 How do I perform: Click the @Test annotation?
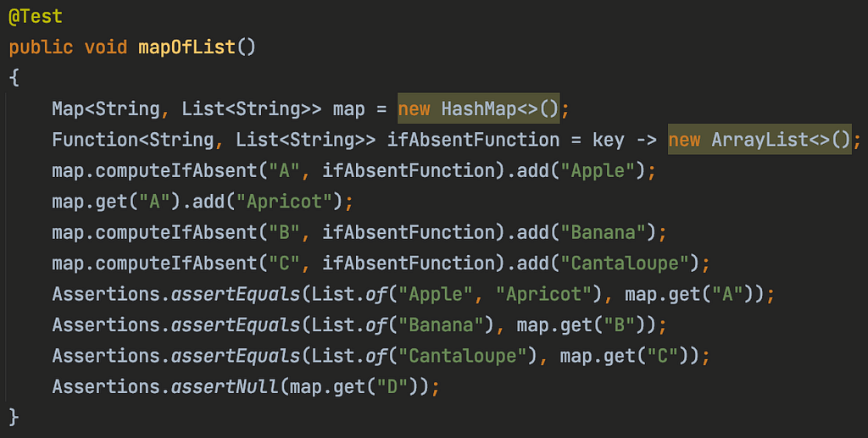coord(36,17)
